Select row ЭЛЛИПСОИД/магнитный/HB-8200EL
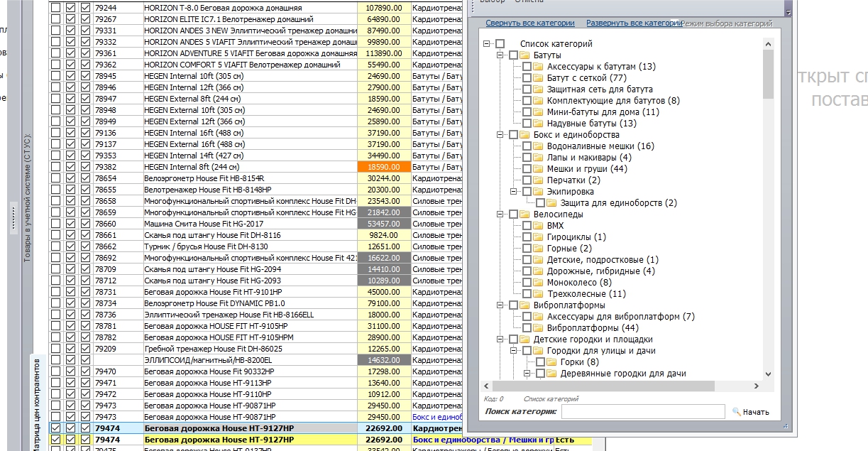The height and width of the screenshot is (451, 868). (256, 360)
